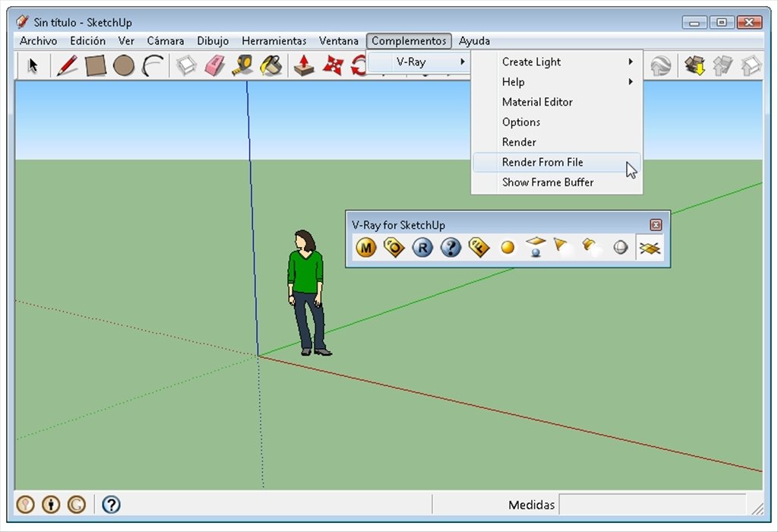Viewport: 778px width, 532px height.
Task: Choose Render From File menu entry
Action: (557, 163)
